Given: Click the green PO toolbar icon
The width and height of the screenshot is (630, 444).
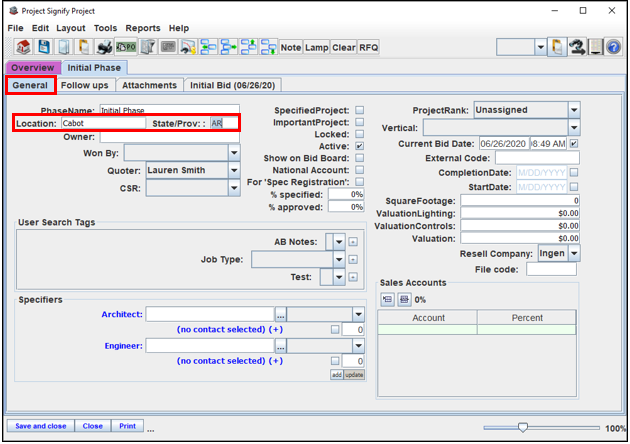Looking at the screenshot, I should click(126, 47).
